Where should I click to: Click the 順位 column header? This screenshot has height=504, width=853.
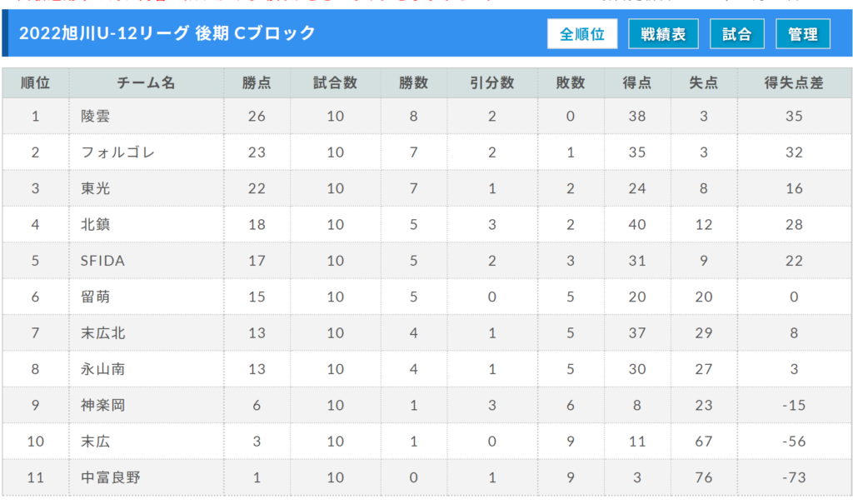click(35, 82)
